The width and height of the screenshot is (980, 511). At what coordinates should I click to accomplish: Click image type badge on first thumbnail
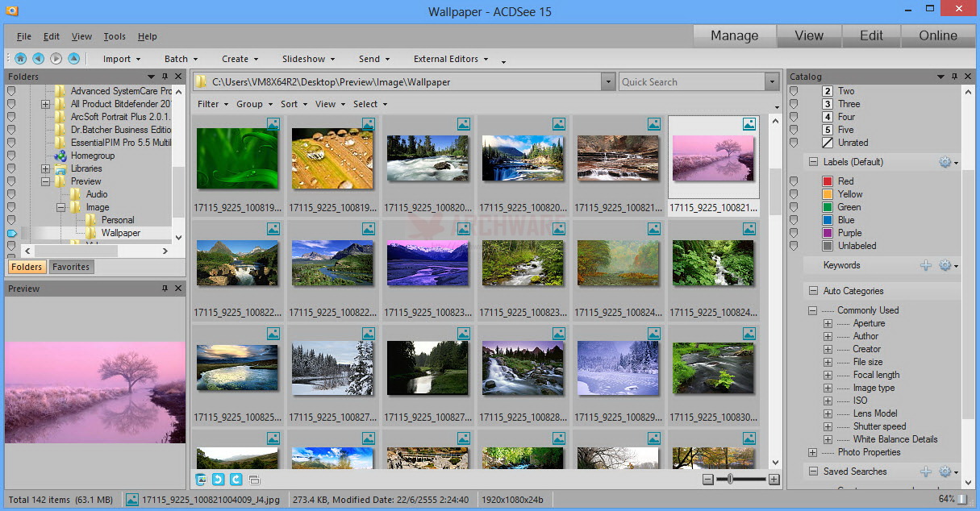(273, 124)
